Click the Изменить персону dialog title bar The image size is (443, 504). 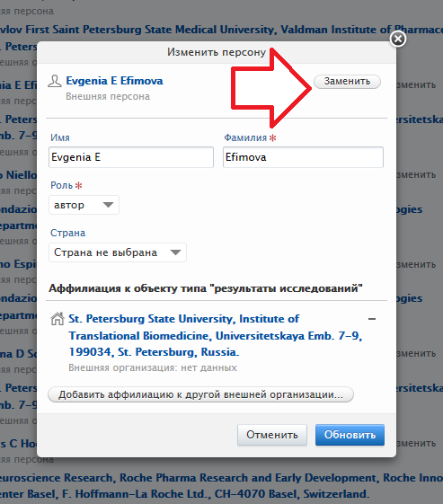[x=217, y=52]
